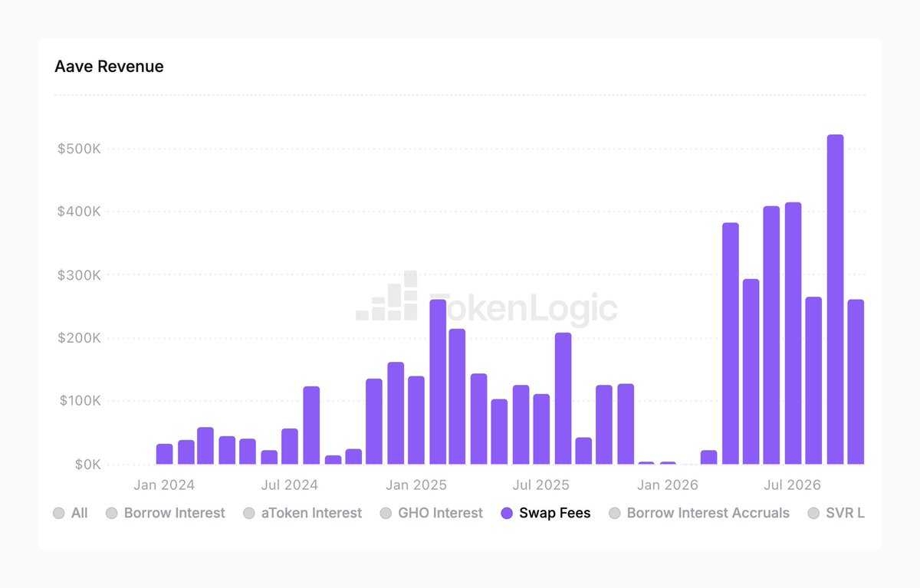Select the October 2025 bar

click(x=604, y=425)
